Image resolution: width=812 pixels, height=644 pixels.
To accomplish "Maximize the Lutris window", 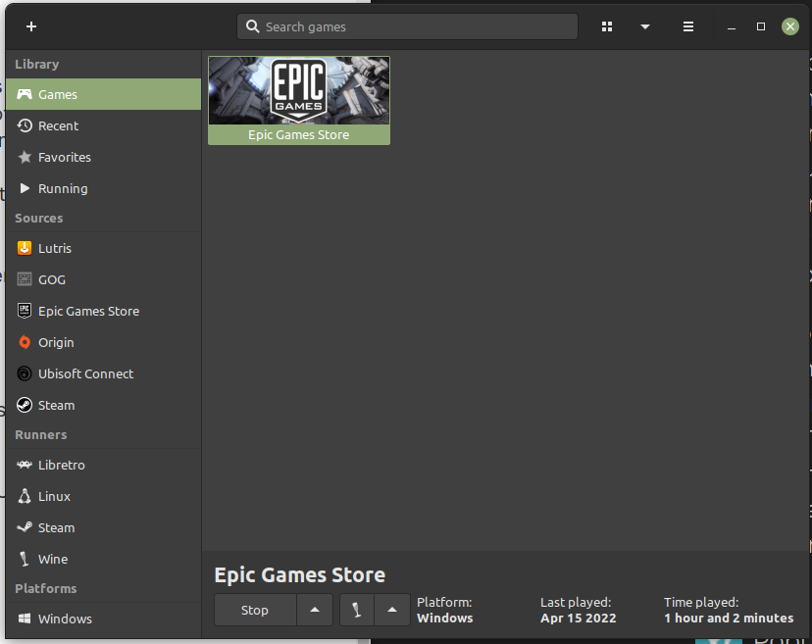I will [761, 26].
